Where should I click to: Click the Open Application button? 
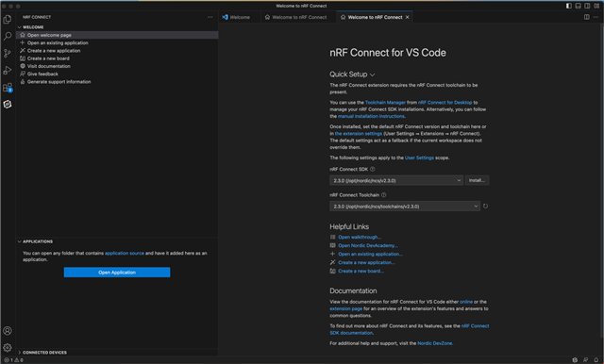point(117,273)
